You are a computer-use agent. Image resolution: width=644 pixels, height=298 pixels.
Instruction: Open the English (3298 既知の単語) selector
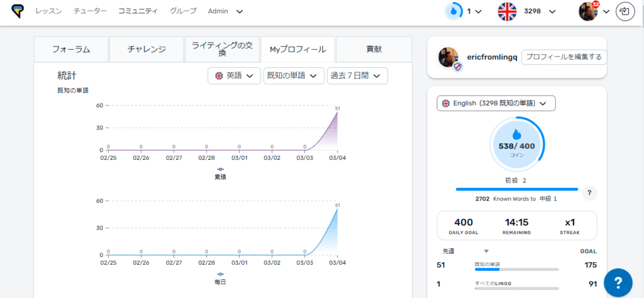(496, 103)
